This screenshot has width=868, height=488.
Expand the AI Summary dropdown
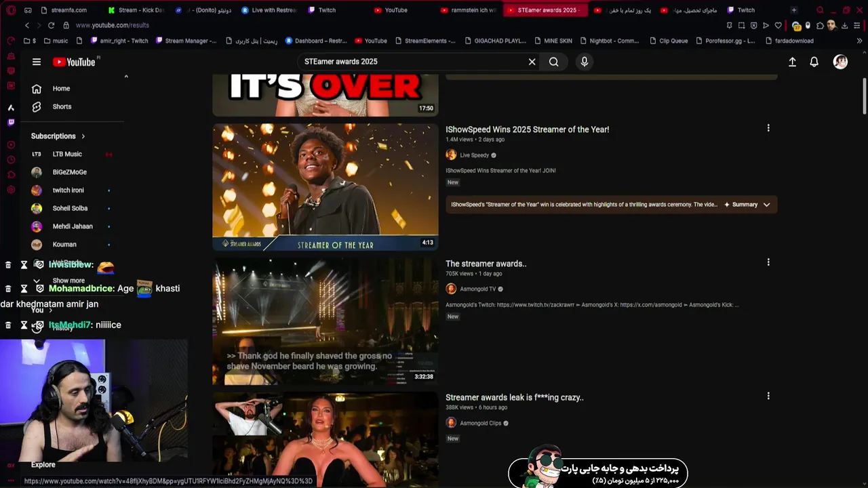pos(767,205)
